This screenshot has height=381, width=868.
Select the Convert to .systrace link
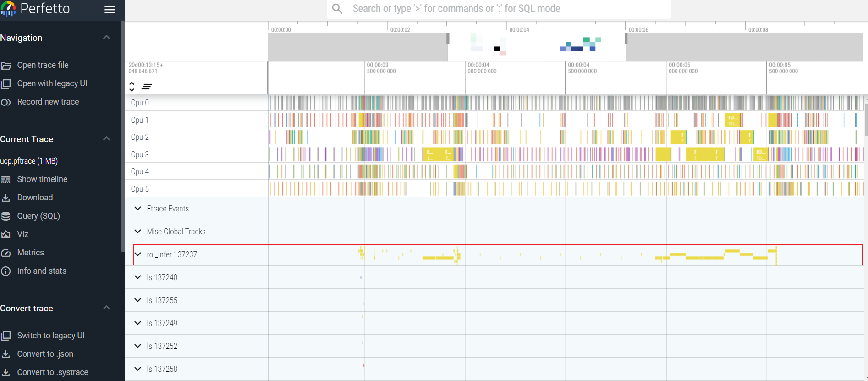pos(52,372)
